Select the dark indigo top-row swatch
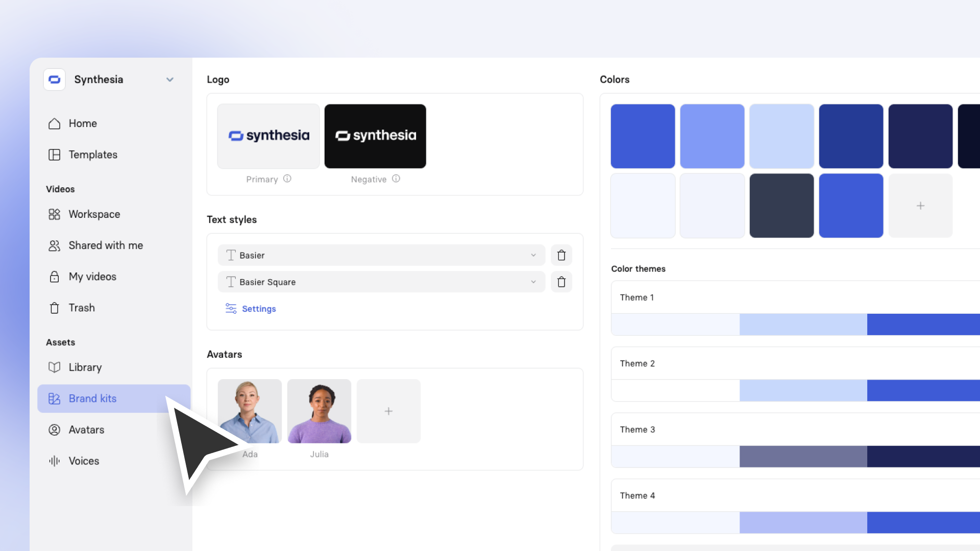980x551 pixels. (x=920, y=136)
